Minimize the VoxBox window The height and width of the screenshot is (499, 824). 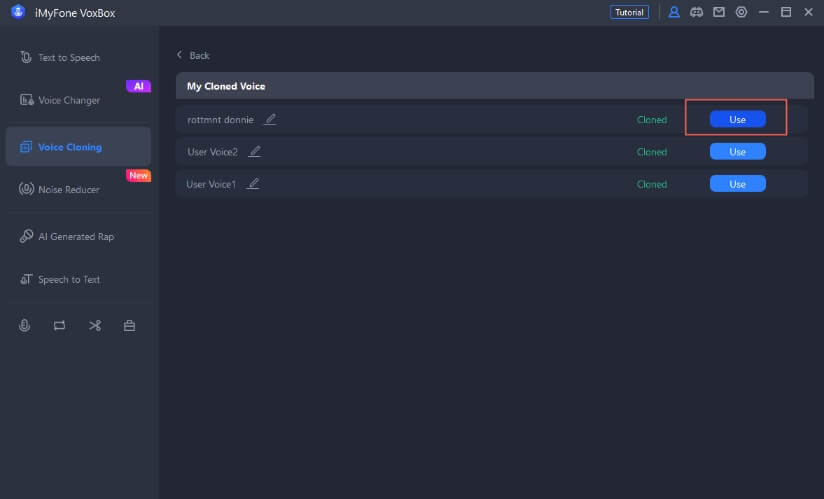point(764,12)
